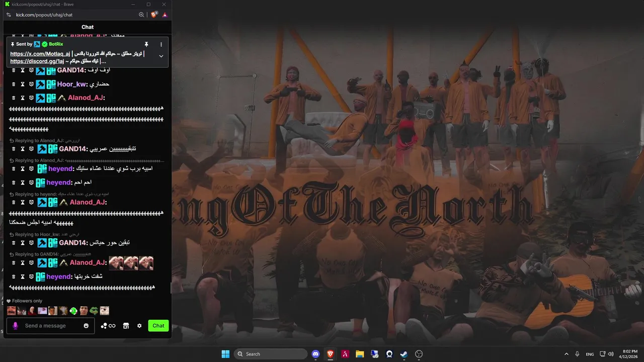Click the green frog quick emote
The image size is (644, 362).
coord(94,311)
